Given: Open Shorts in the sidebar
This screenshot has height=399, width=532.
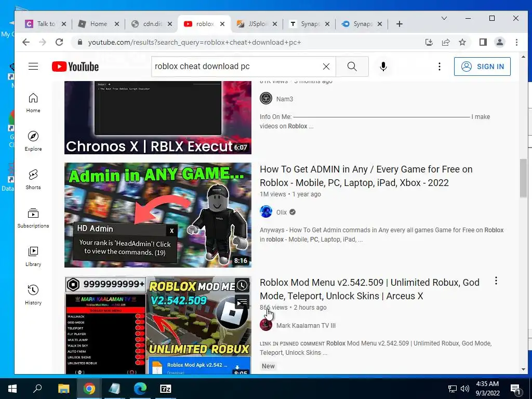Looking at the screenshot, I should (33, 179).
